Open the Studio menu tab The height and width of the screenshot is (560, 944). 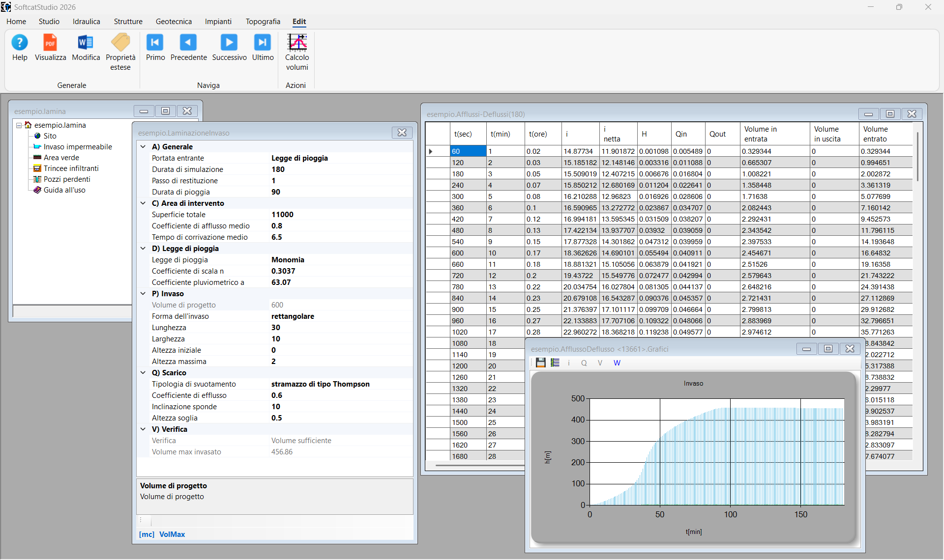click(49, 22)
